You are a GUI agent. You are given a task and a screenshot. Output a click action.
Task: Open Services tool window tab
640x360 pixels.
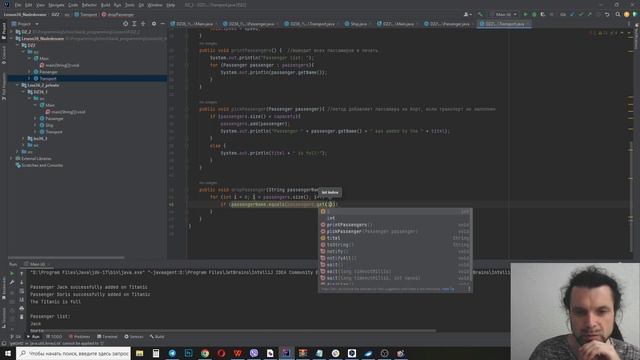[x=134, y=337]
